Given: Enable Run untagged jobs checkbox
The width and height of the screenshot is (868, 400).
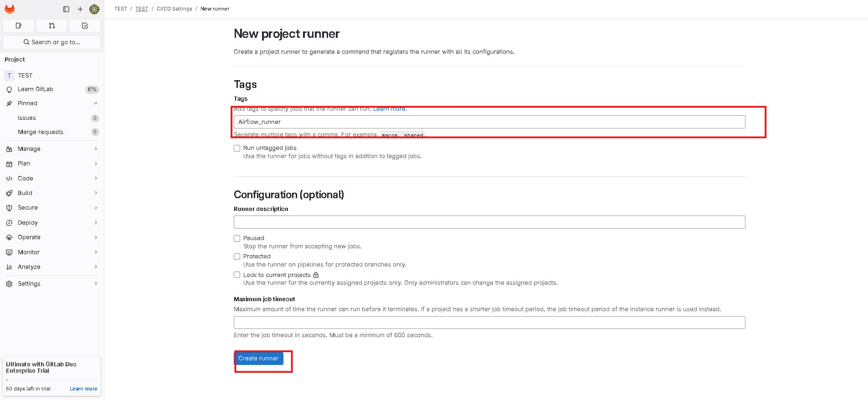Looking at the screenshot, I should pyautogui.click(x=237, y=148).
